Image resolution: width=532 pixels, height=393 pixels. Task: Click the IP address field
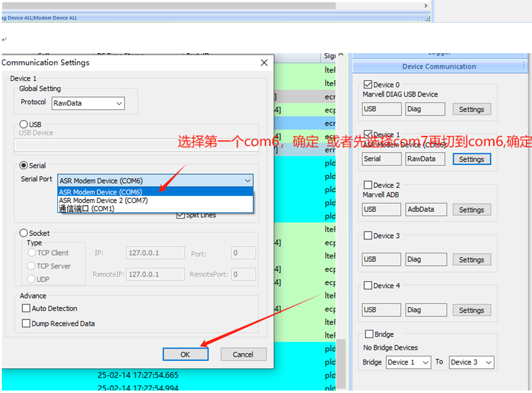156,253
